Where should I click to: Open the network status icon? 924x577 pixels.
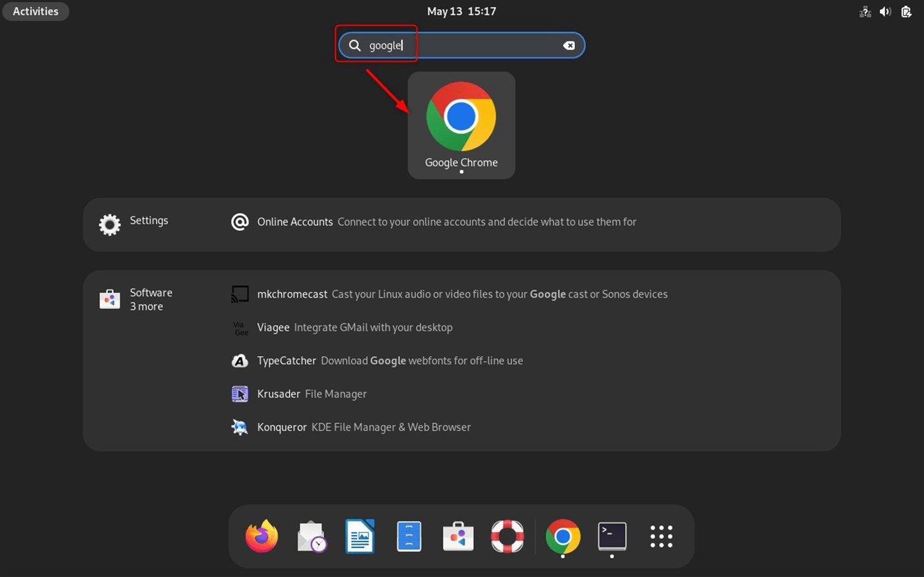click(865, 11)
